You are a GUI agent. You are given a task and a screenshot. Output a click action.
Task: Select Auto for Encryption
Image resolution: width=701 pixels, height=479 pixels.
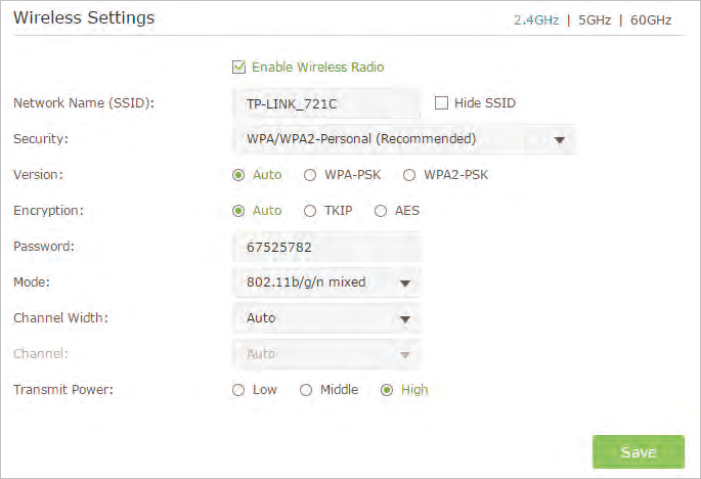[x=238, y=211]
